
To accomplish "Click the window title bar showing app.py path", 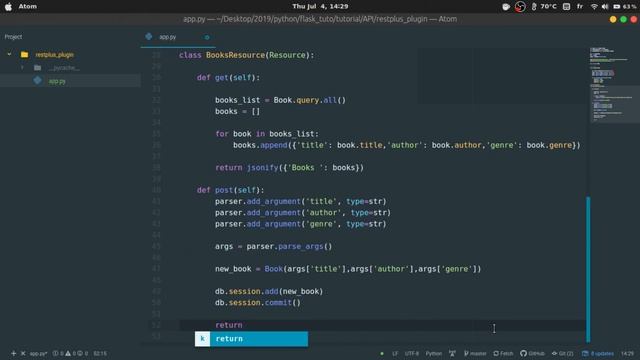I will [320, 19].
